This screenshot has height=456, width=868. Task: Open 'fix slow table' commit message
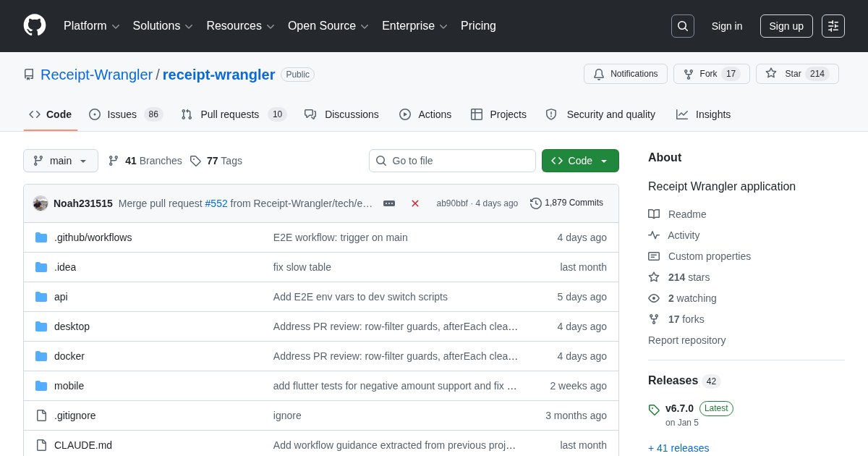(x=302, y=267)
